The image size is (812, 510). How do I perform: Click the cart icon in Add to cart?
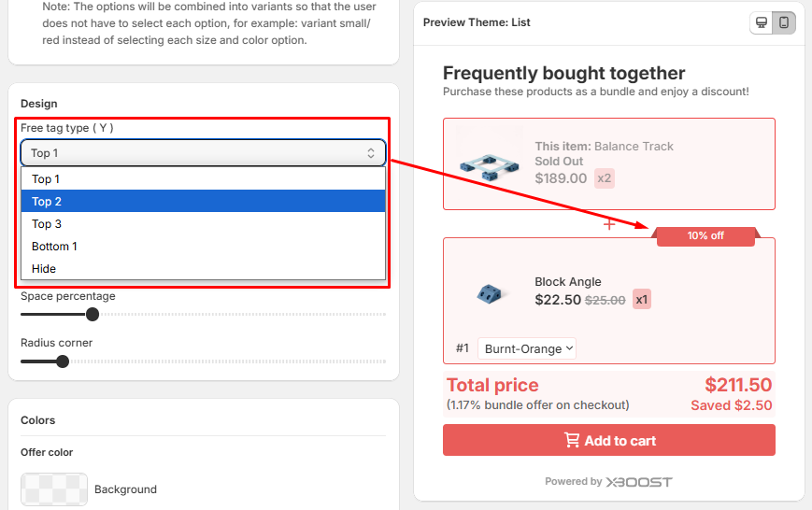pyautogui.click(x=572, y=440)
